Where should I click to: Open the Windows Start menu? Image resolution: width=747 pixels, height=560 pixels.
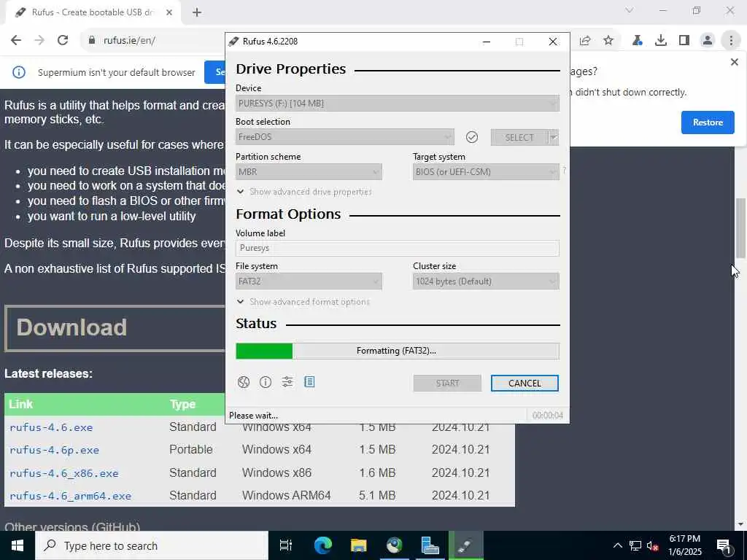(x=18, y=545)
